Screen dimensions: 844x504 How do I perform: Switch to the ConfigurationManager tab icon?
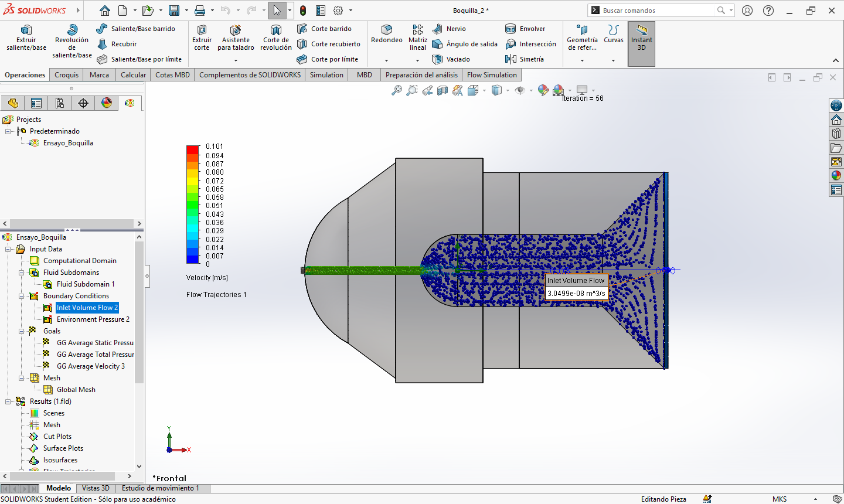point(60,103)
